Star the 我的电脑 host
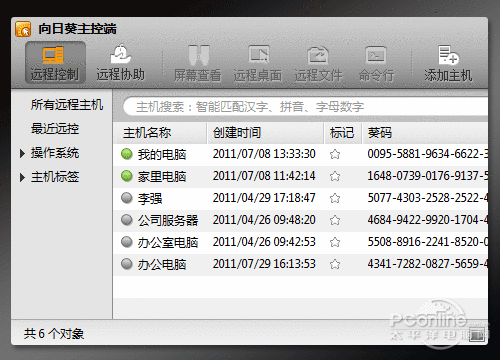500x360 pixels. click(x=335, y=154)
